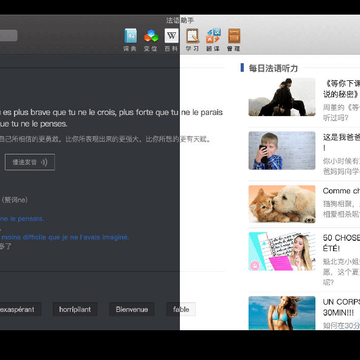Screen dimensions: 360x360
Task: Open the '这是我爸爸' listening article title
Action: [x=341, y=142]
